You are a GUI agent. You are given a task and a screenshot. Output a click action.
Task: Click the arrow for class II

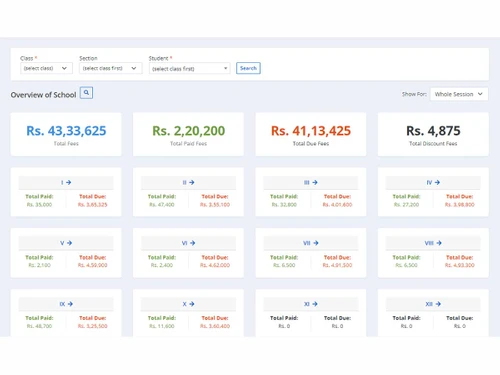(191, 182)
